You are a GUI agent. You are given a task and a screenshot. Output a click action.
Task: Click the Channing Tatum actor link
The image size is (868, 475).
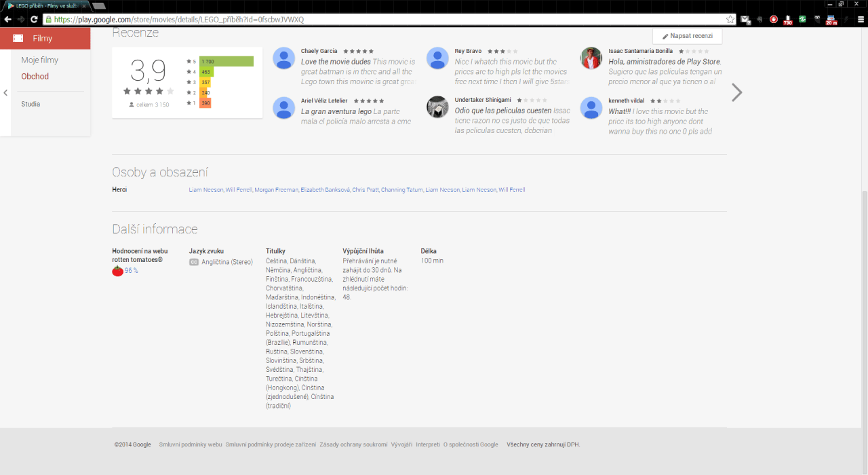tap(402, 190)
